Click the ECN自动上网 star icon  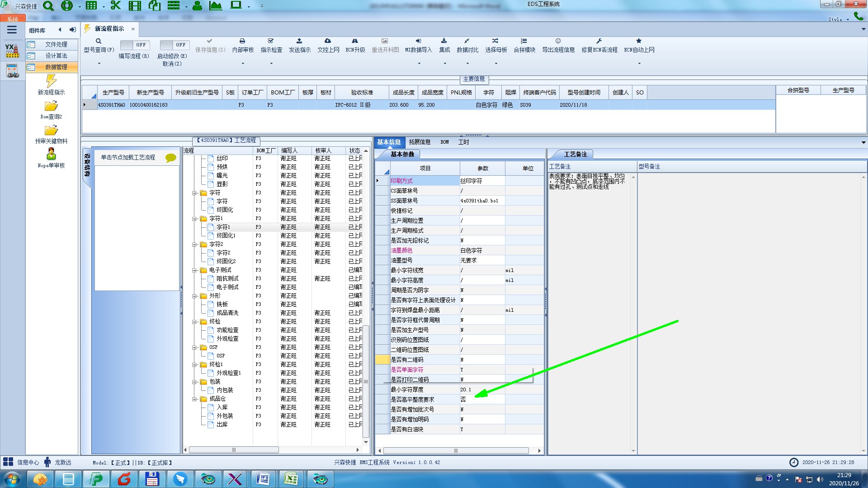tap(639, 41)
